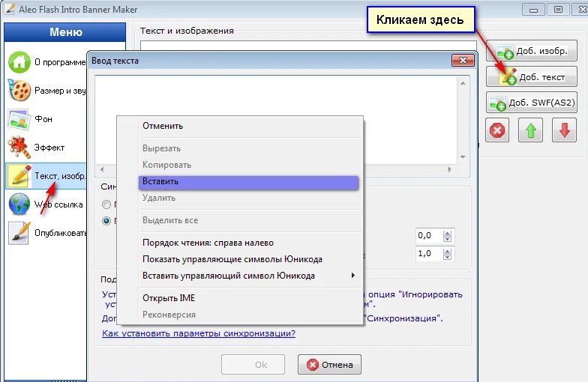The width and height of the screenshot is (588, 382).
Task: Move item down with red arrow
Action: (x=564, y=130)
